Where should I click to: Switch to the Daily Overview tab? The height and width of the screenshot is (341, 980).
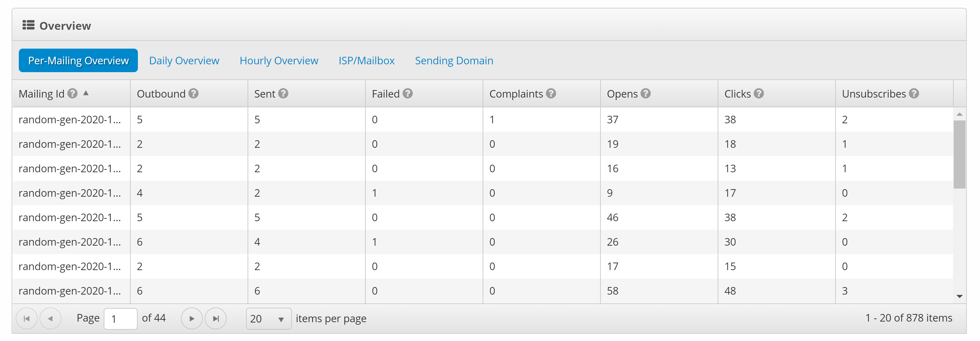tap(184, 60)
